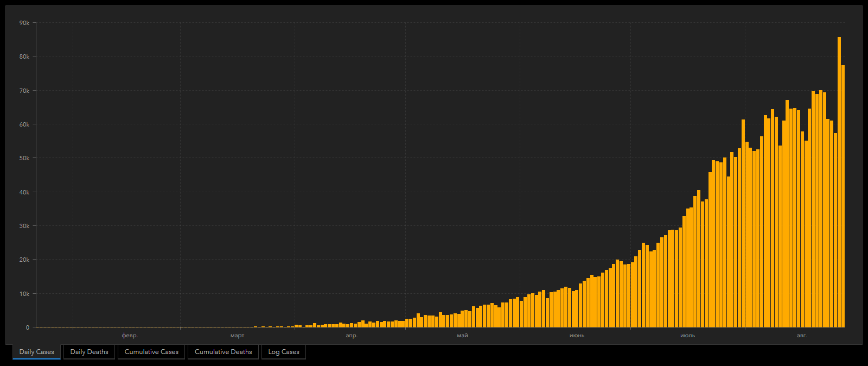Click the 20k y-axis label
Screen dimensions: 868x366
[24, 260]
